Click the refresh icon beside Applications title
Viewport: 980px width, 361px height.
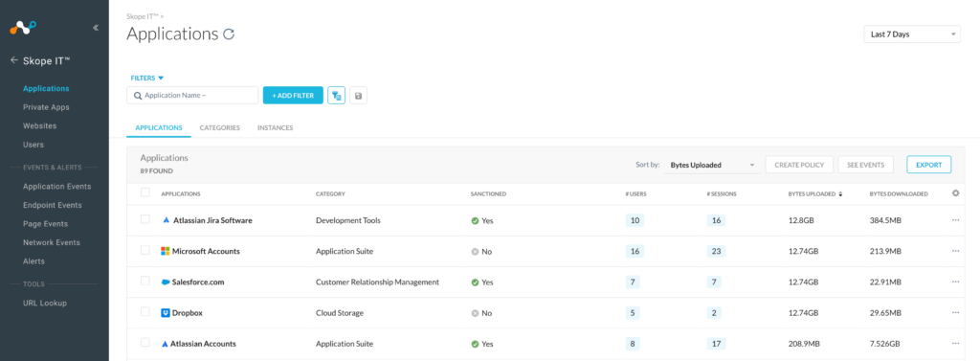tap(229, 34)
